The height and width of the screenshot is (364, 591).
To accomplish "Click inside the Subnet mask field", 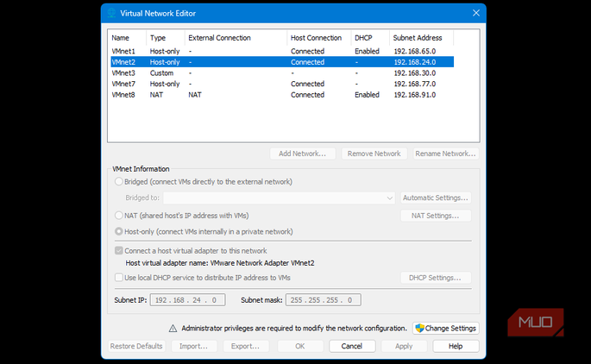I will click(324, 300).
